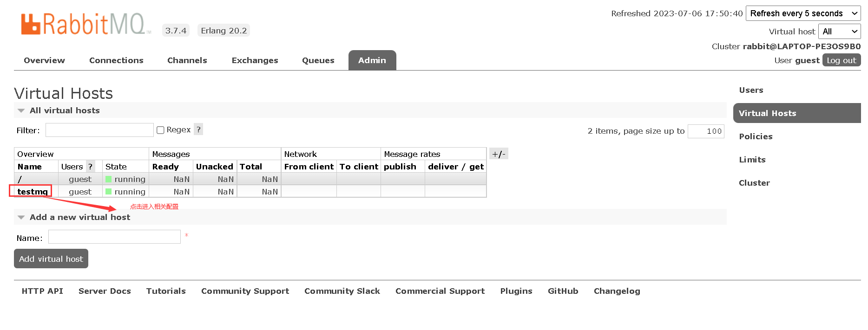Open the Regex filter help question mark
This screenshot has height=330, width=868.
click(198, 129)
